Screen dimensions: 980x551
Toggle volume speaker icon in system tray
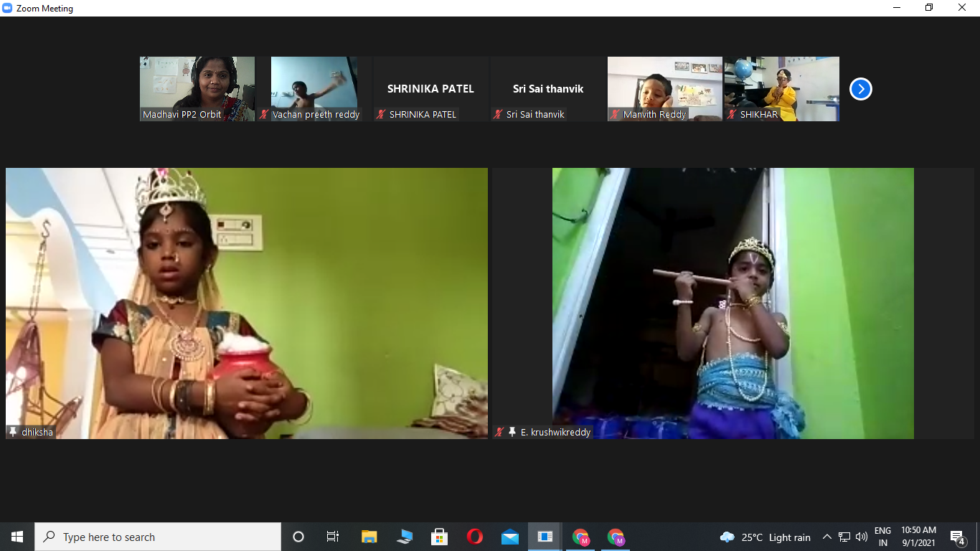[862, 537]
